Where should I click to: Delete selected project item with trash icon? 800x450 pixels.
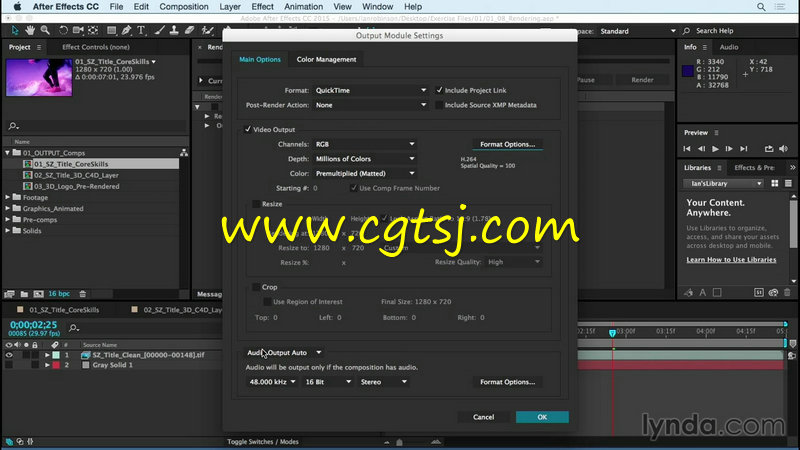tap(83, 294)
